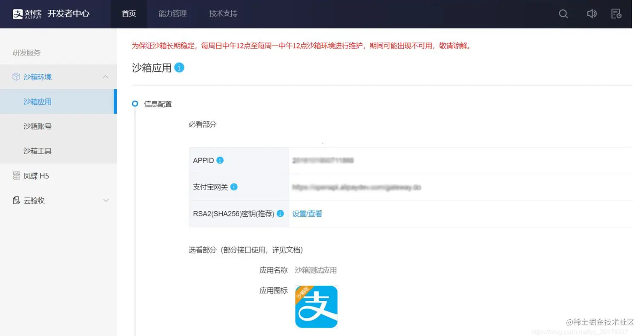Screen dimensions: 644x336
Task: Click the 研发服务 sidebar heading
Action: (26, 53)
